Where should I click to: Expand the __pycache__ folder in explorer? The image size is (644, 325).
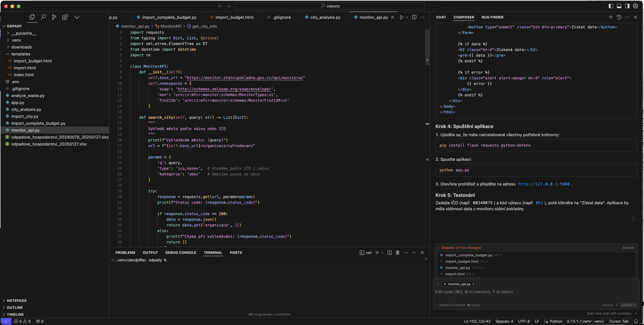point(7,33)
